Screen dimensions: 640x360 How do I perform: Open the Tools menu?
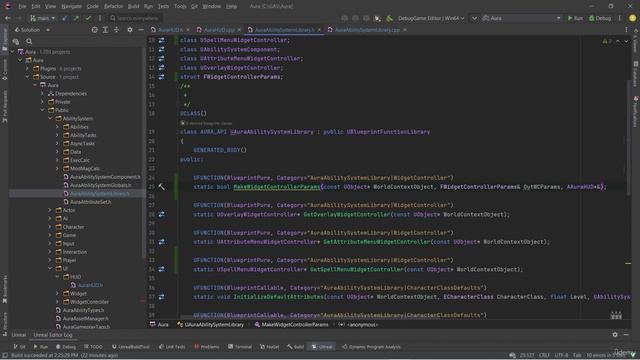pos(180,6)
